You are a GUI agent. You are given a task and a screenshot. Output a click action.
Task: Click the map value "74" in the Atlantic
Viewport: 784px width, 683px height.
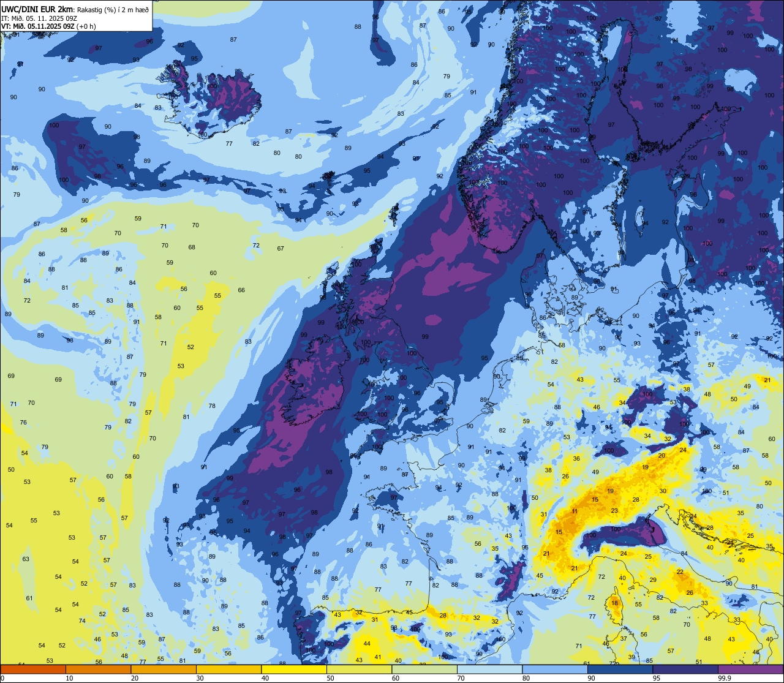(x=82, y=621)
